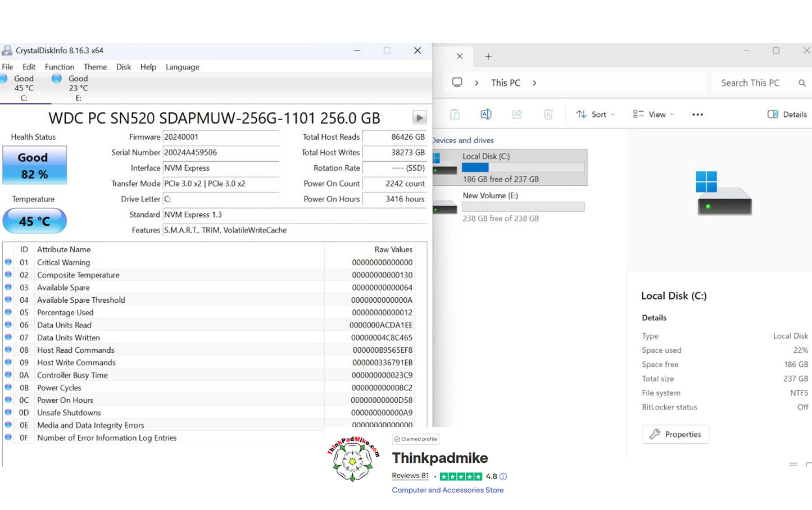The width and height of the screenshot is (812, 510).
Task: Open the Function menu
Action: (60, 67)
